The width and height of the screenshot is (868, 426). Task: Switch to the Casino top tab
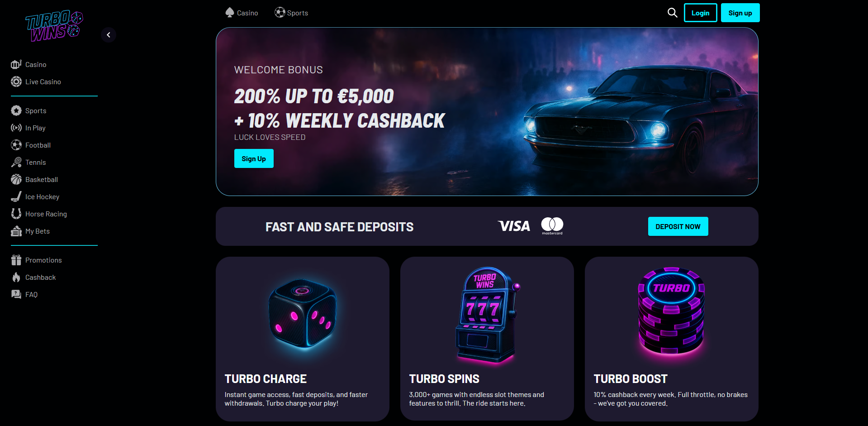[242, 13]
